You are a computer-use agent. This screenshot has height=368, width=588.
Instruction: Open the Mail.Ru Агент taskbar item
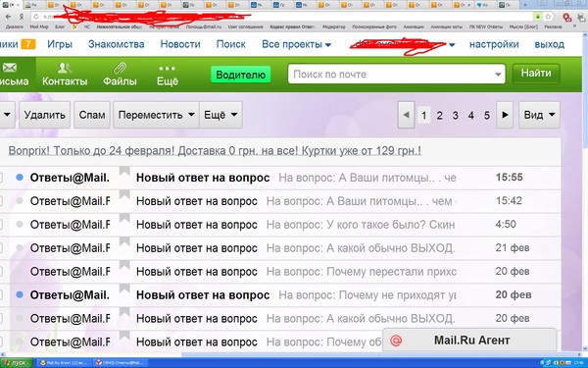[64, 363]
